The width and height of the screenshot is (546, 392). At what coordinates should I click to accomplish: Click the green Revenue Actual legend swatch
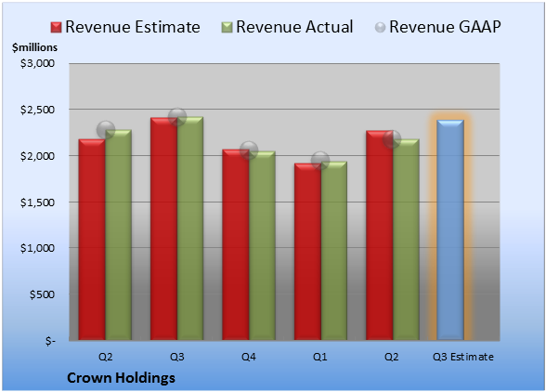pos(227,28)
